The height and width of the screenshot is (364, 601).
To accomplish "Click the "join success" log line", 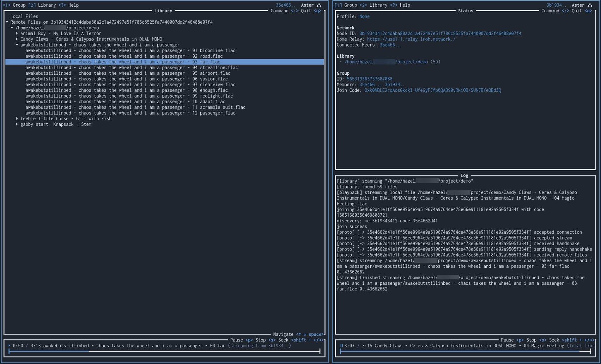I will (x=352, y=227).
